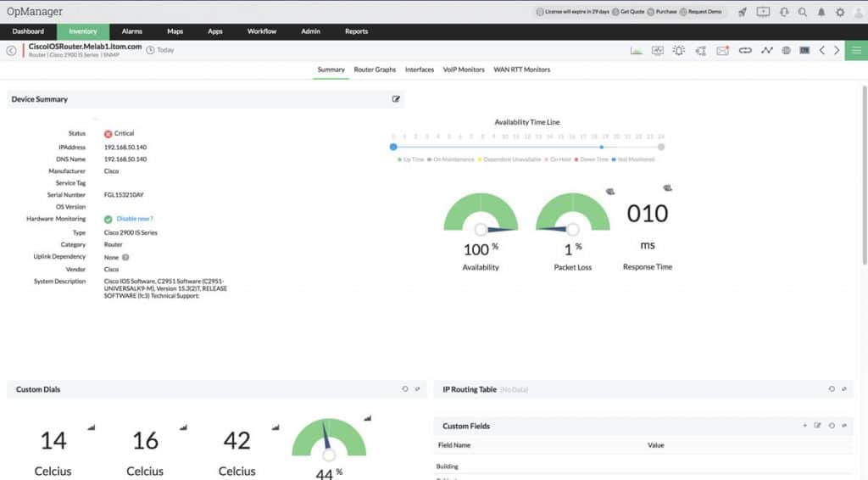
Task: Click the small blue marker on availability timeline
Action: click(601, 147)
